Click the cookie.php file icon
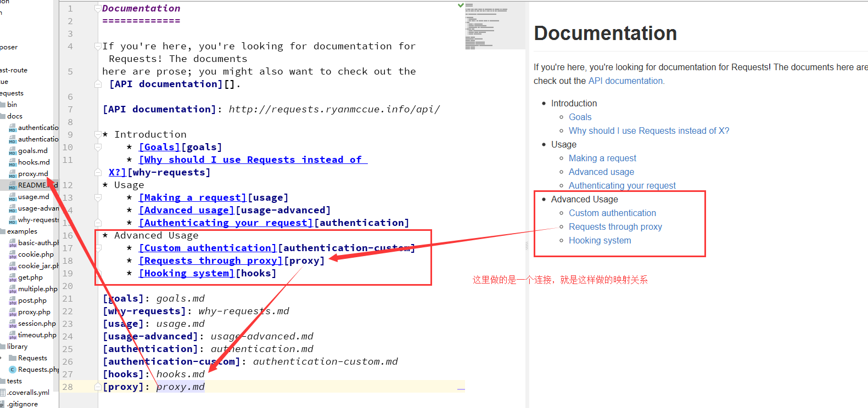The image size is (868, 408). click(12, 255)
